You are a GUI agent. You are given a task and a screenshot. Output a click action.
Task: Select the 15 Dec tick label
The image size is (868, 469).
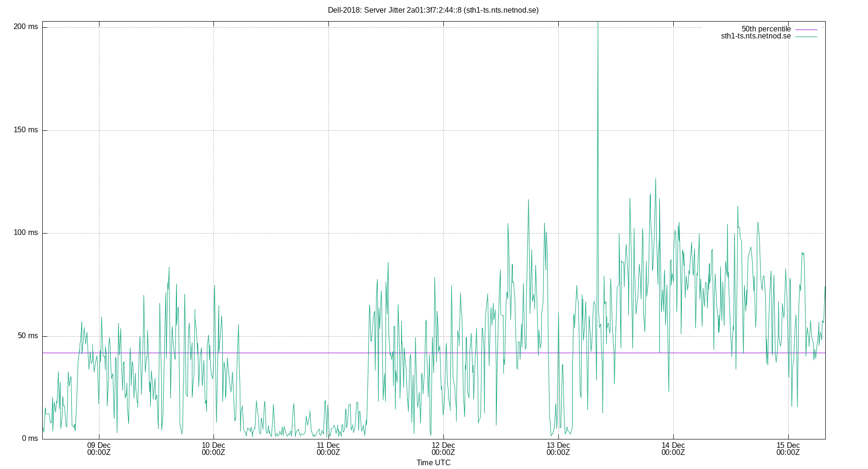click(x=788, y=449)
